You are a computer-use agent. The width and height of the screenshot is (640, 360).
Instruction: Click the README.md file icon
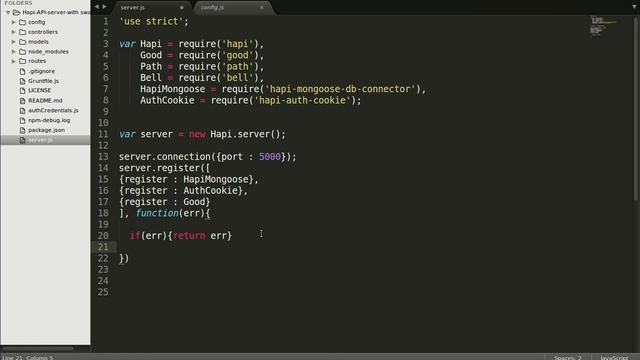pos(22,100)
